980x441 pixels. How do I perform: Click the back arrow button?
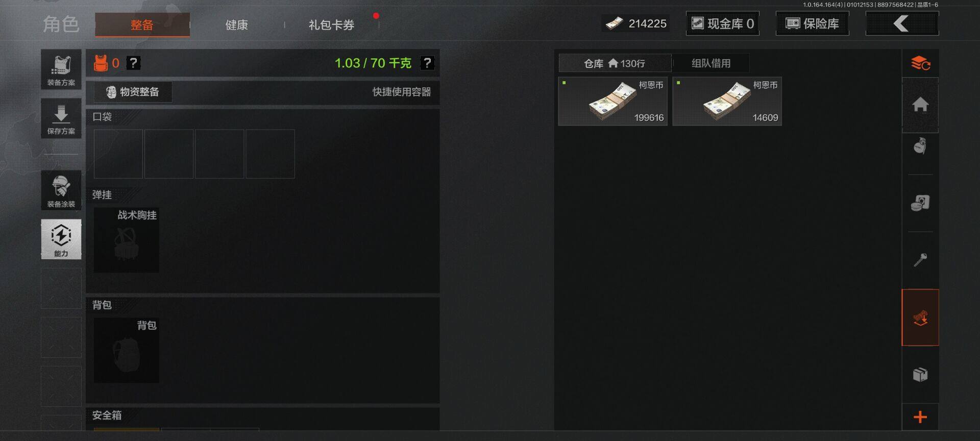[x=902, y=23]
